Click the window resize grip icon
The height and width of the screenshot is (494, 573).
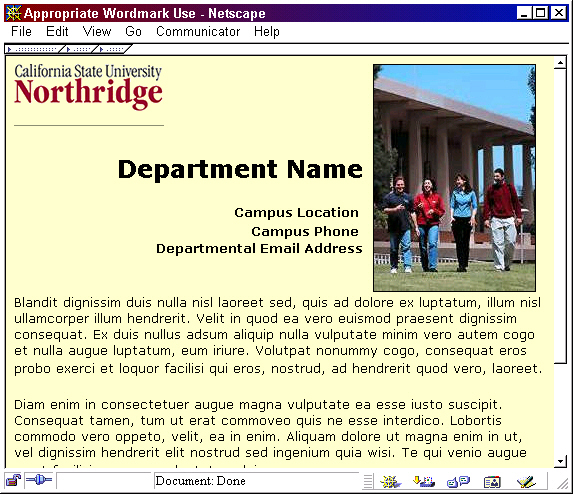coord(562,483)
